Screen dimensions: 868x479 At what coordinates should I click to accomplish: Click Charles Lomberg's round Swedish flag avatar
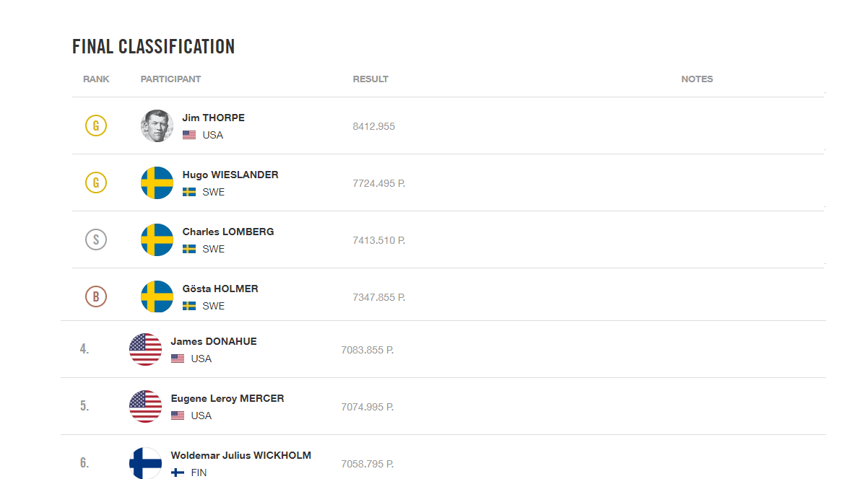pyautogui.click(x=157, y=239)
